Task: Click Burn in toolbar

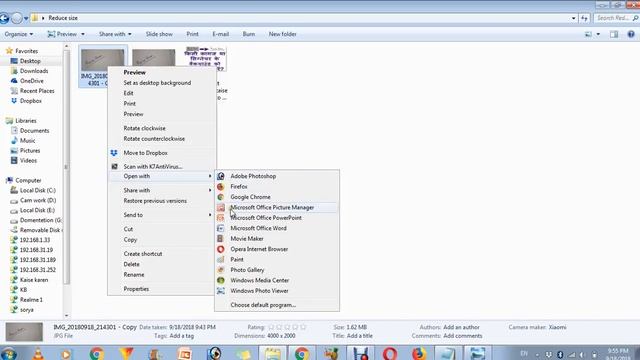Action: click(x=249, y=34)
